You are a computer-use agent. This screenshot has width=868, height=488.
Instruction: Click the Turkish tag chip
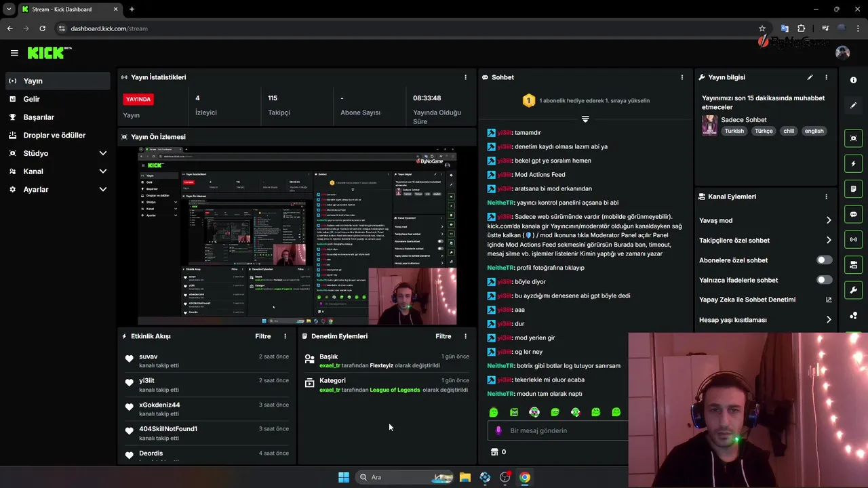point(734,131)
